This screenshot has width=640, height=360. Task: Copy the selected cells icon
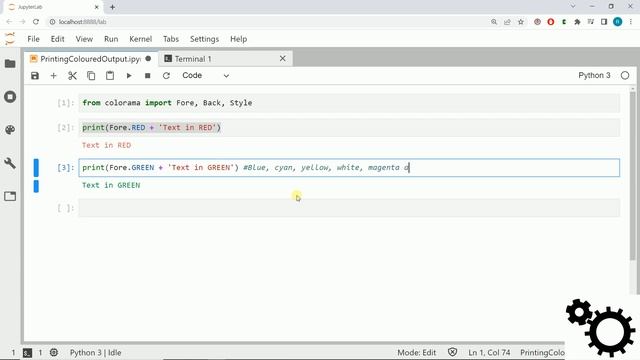91,76
